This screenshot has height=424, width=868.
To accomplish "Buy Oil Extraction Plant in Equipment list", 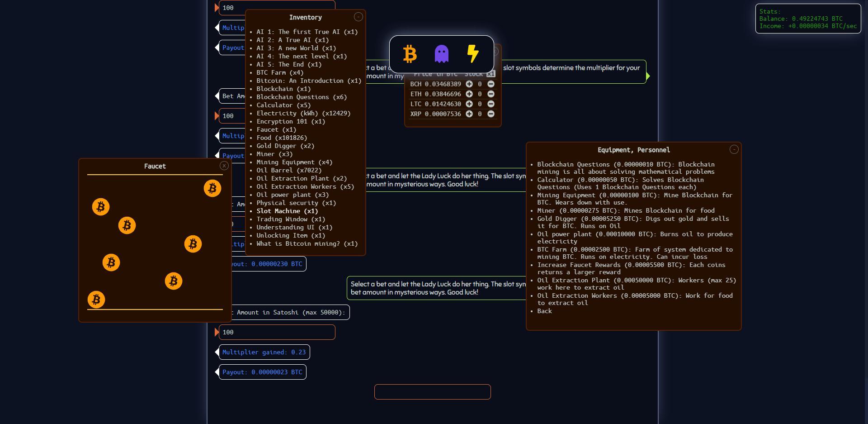I will click(x=637, y=284).
